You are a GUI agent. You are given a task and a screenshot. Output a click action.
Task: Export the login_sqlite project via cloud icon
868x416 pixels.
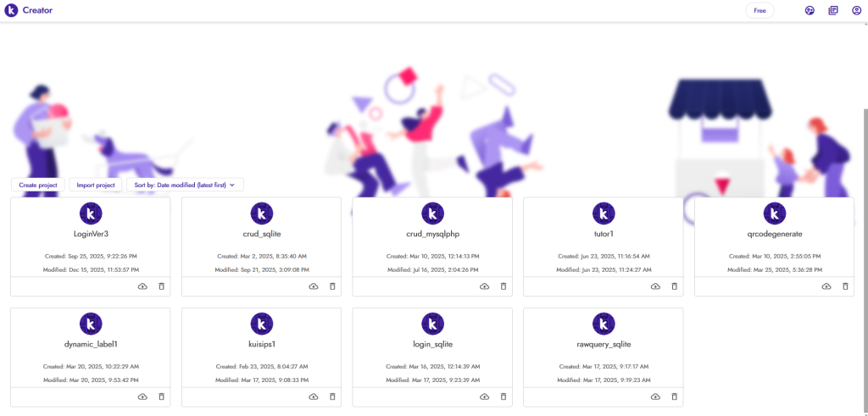click(x=484, y=397)
